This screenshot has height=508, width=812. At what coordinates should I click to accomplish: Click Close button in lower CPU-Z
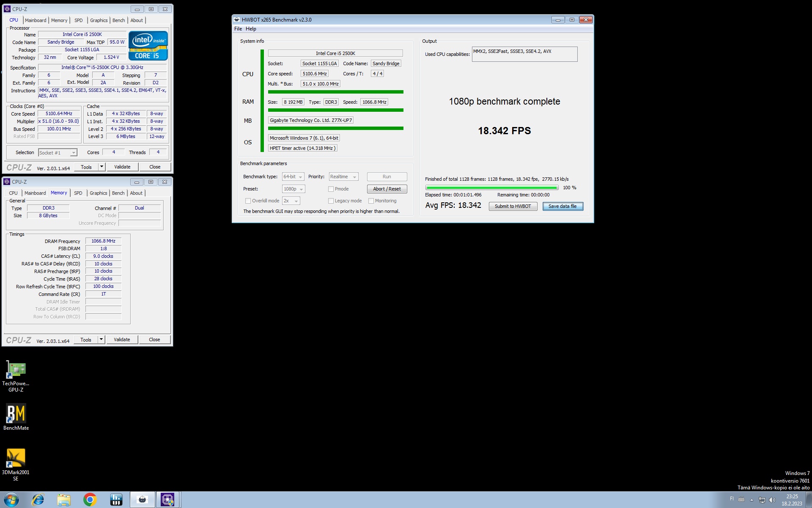tap(154, 340)
